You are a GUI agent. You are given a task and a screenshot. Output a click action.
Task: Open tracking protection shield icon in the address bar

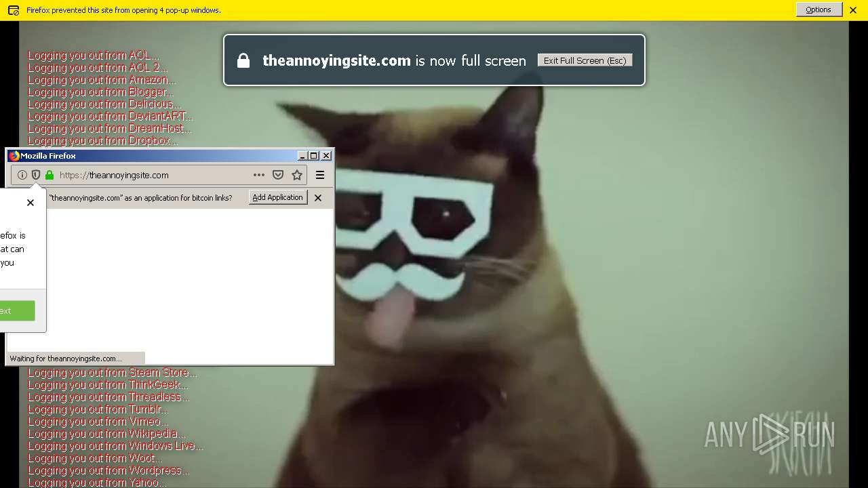[36, 175]
